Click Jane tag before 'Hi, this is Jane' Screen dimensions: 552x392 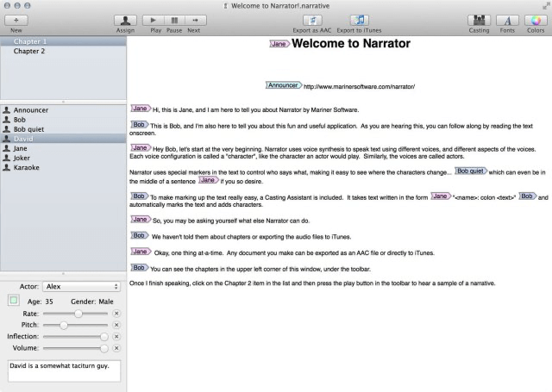coord(141,109)
